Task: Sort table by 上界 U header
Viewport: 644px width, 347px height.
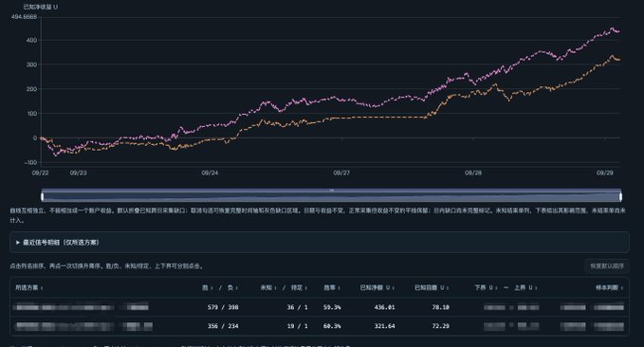Action: click(x=525, y=287)
